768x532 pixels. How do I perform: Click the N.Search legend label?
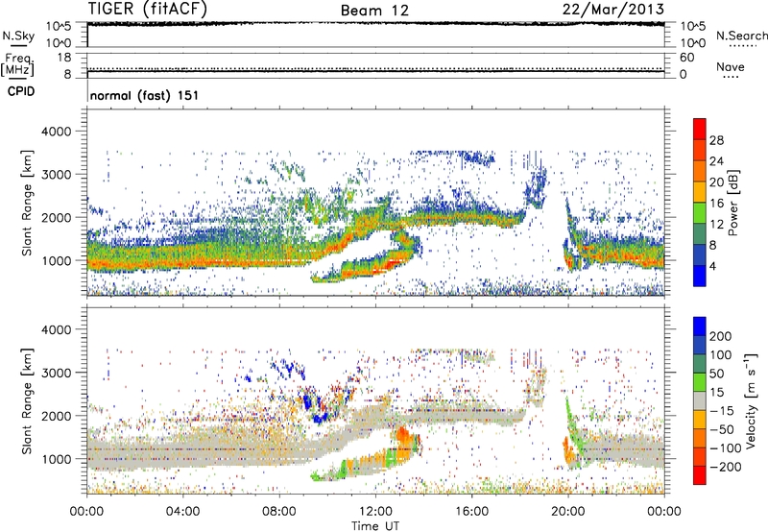[x=742, y=36]
